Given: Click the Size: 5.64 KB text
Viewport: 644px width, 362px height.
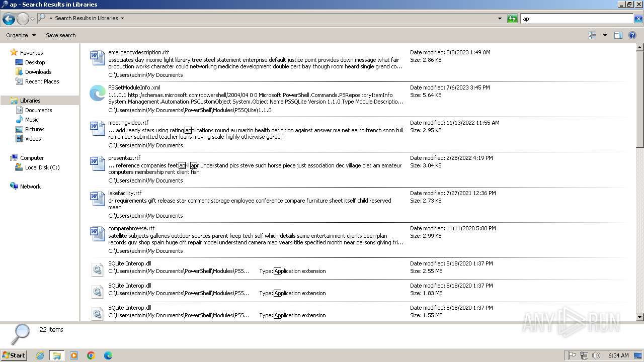Looking at the screenshot, I should tap(426, 95).
